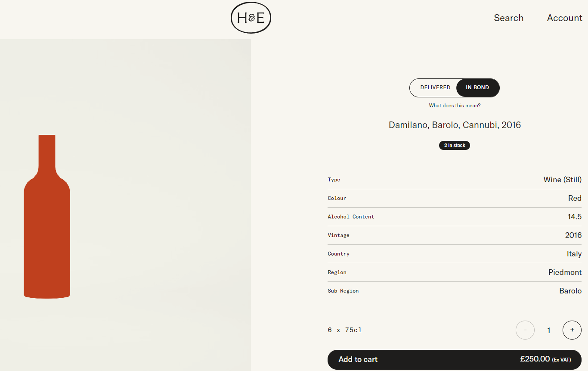Viewport: 588px width, 371px height.
Task: Add the wine to cart
Action: pyautogui.click(x=455, y=359)
